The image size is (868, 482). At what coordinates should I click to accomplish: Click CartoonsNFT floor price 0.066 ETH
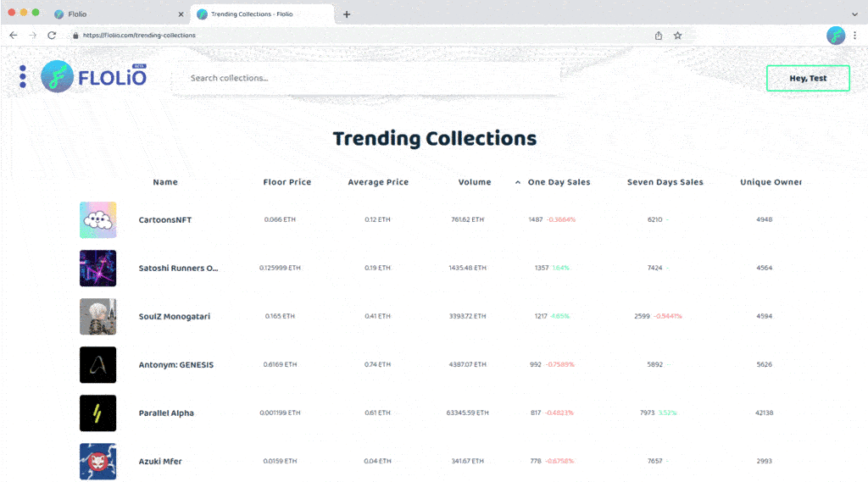click(280, 219)
